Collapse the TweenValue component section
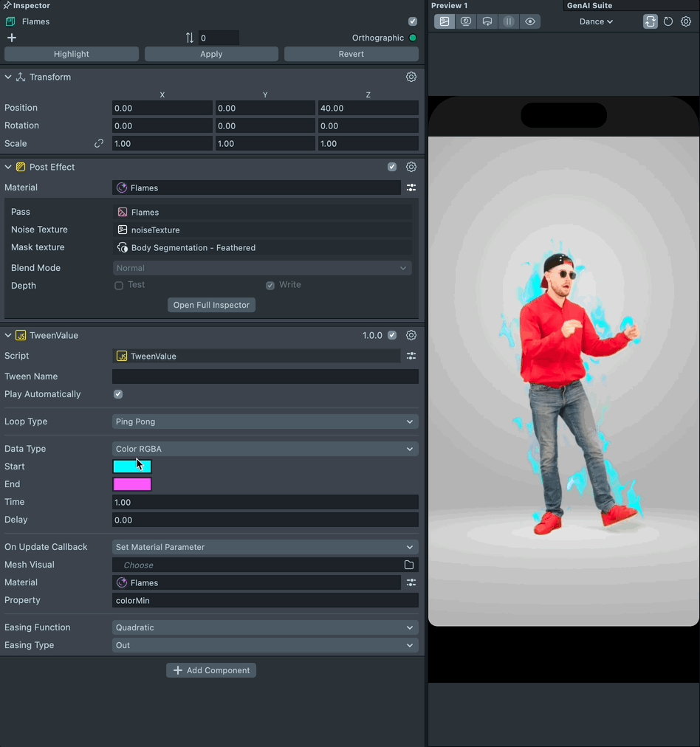Image resolution: width=700 pixels, height=747 pixels. tap(8, 335)
